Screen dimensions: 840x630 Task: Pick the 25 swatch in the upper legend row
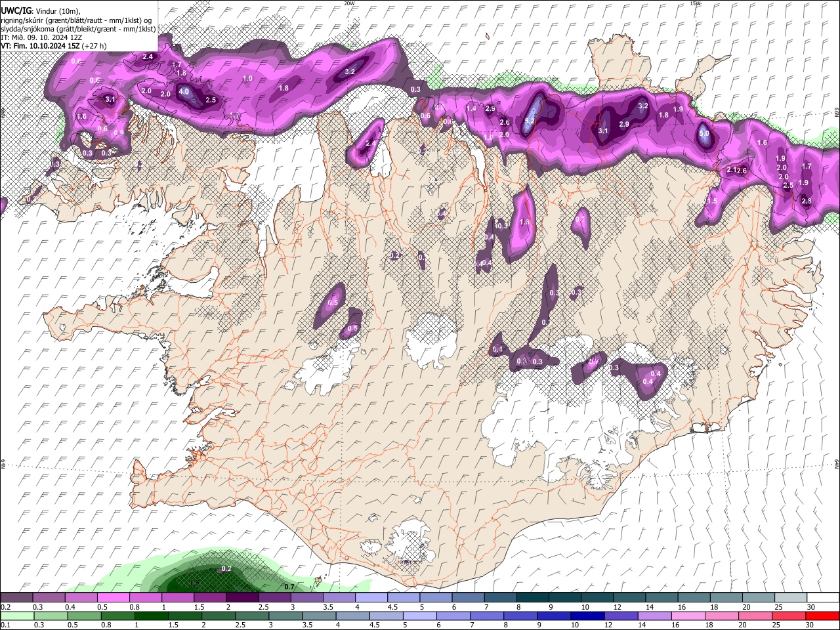pyautogui.click(x=791, y=597)
